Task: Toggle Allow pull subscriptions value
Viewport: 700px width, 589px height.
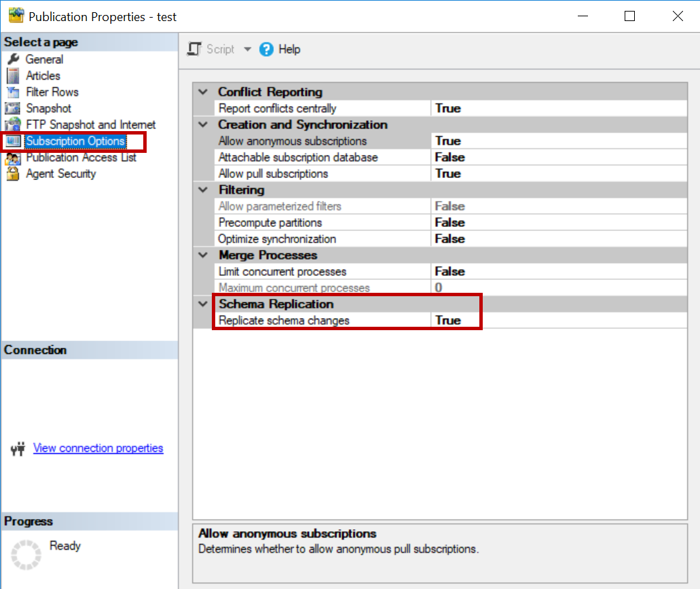Action: click(x=448, y=173)
